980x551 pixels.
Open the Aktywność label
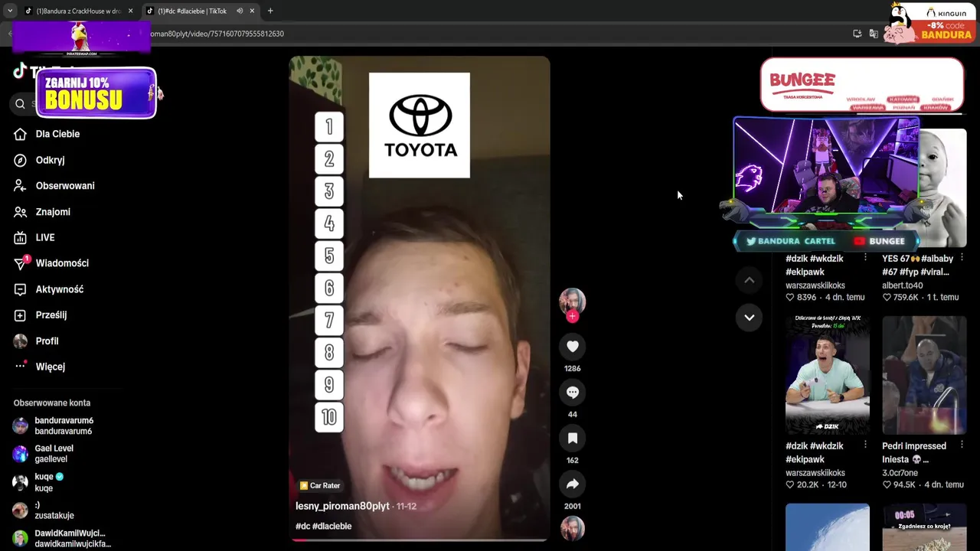pyautogui.click(x=60, y=289)
